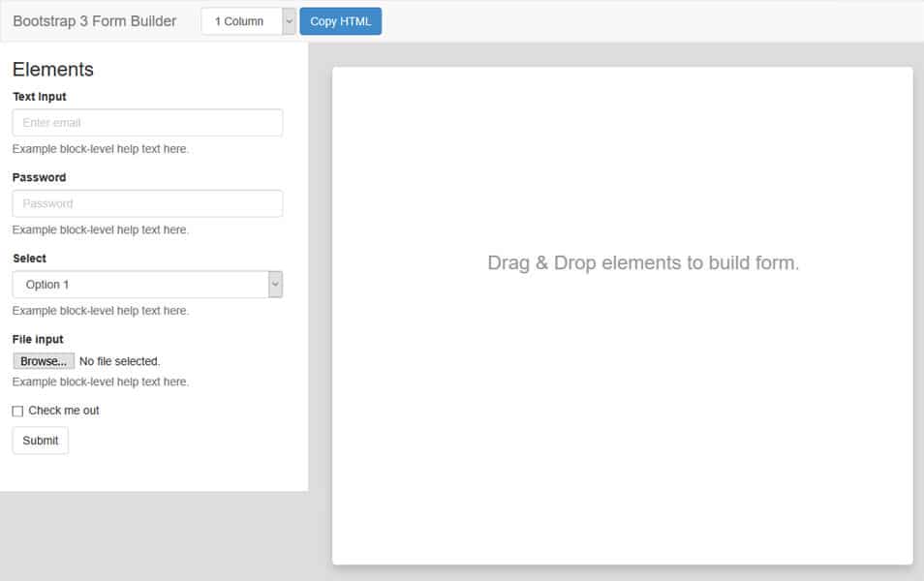Focus the Enter email text field

pos(147,123)
